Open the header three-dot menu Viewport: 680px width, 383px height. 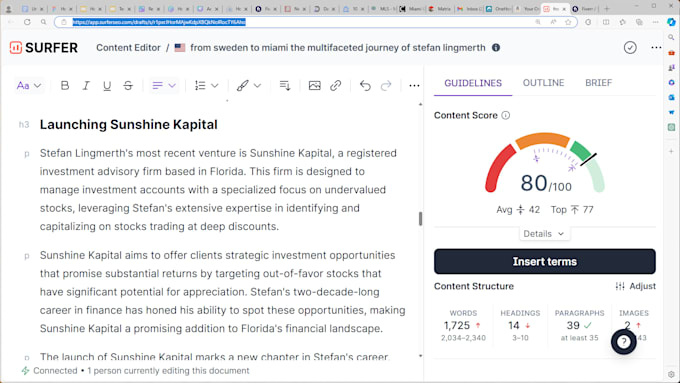pos(656,48)
